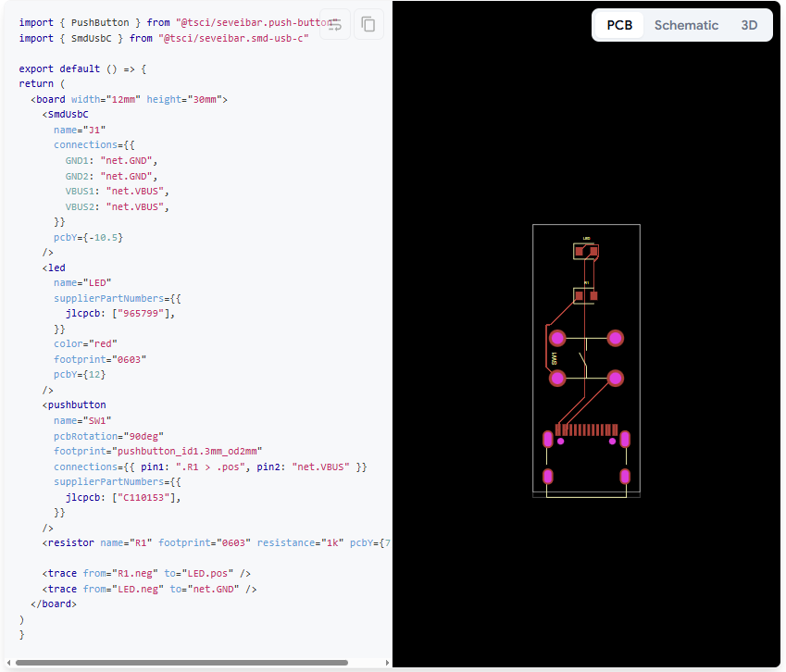
Task: Click the trace from="R1.neg" line
Action: [146, 573]
